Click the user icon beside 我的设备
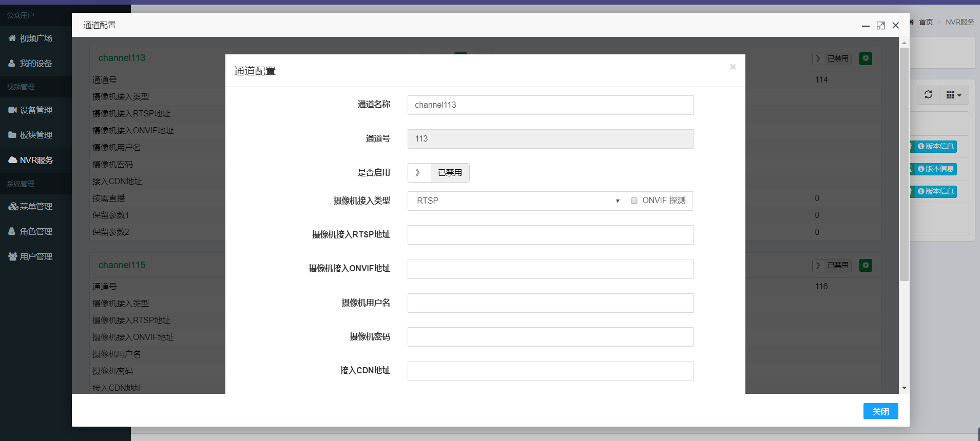The image size is (980, 441). 12,63
